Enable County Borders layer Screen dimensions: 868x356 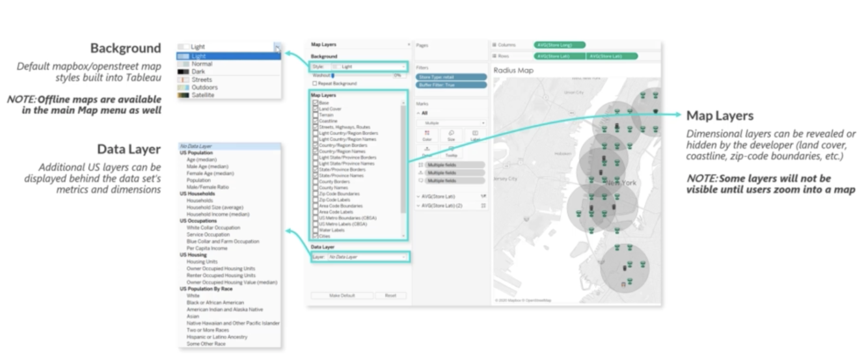[316, 181]
